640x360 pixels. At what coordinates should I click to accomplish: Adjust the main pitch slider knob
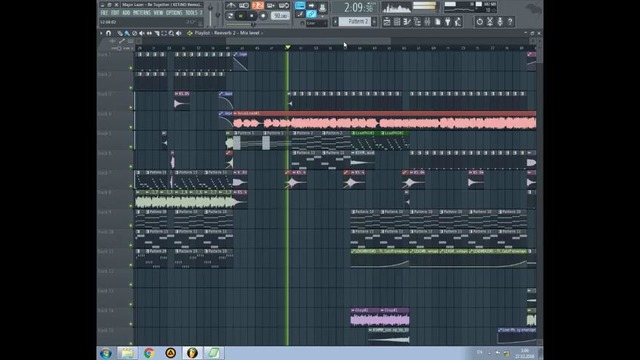tap(218, 15)
